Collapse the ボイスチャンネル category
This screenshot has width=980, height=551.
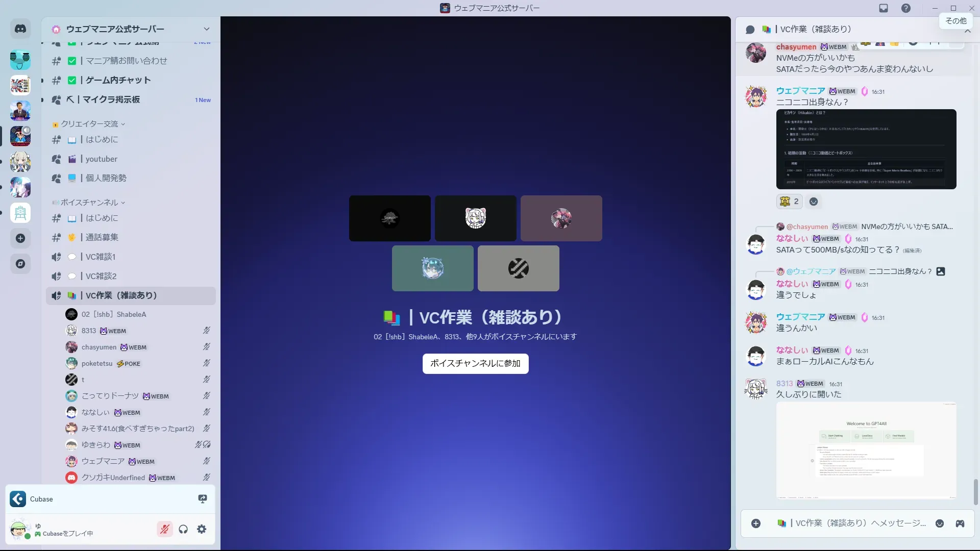(90, 203)
